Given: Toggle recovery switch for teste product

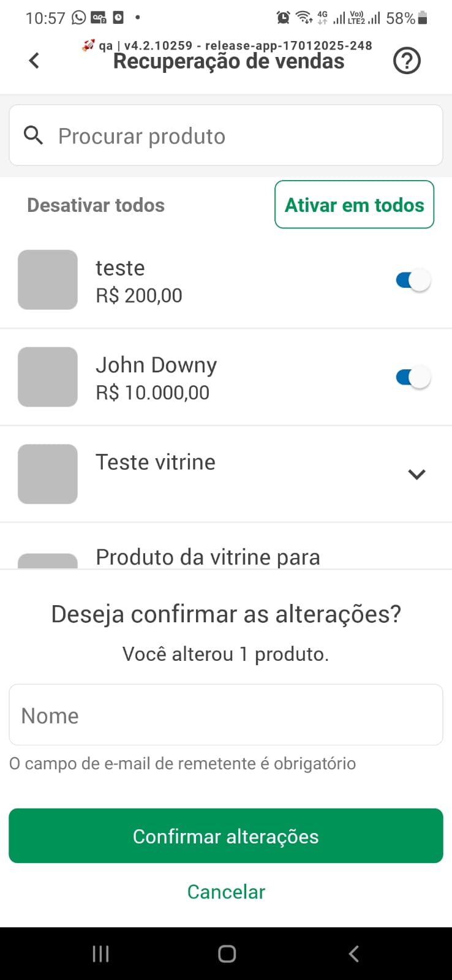Looking at the screenshot, I should [x=413, y=281].
